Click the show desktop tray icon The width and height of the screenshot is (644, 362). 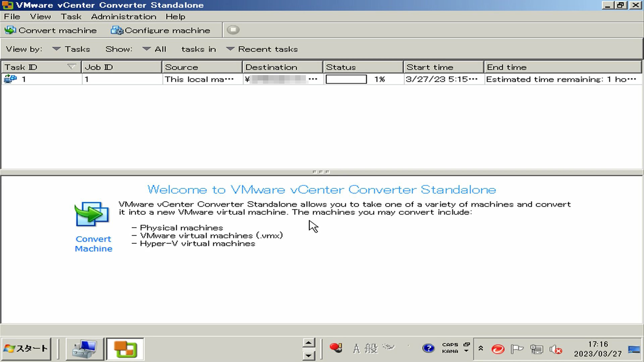click(634, 350)
